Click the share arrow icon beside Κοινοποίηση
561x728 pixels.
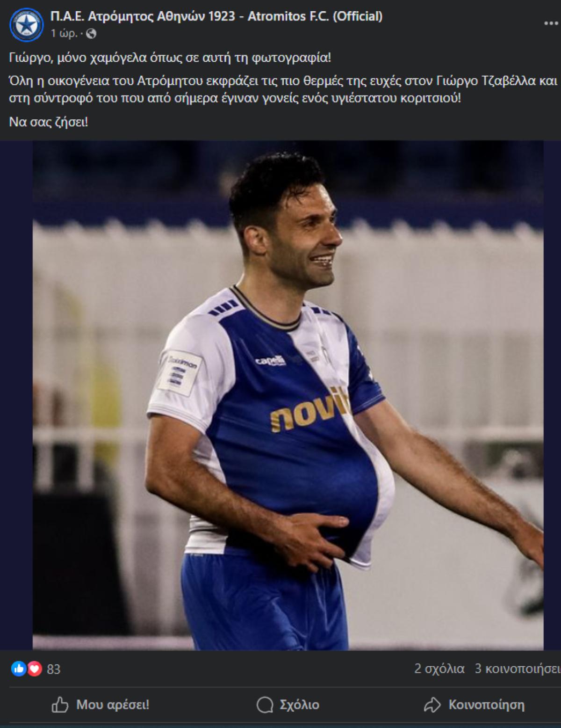[432, 705]
